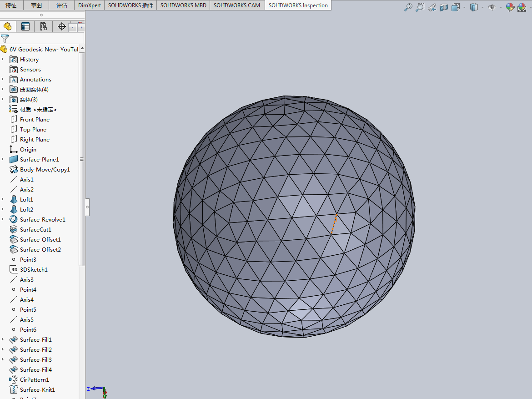This screenshot has height=399, width=532.
Task: Select the CirPattern1 feature
Action: (34, 379)
